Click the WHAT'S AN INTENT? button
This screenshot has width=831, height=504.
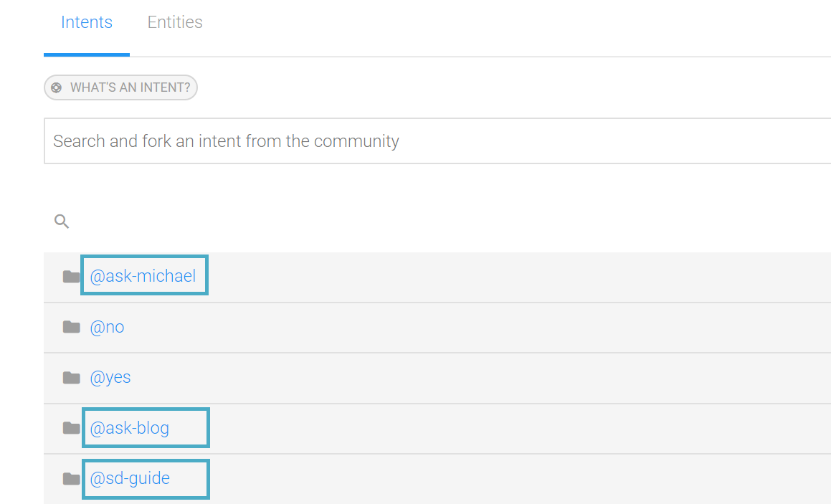click(121, 87)
